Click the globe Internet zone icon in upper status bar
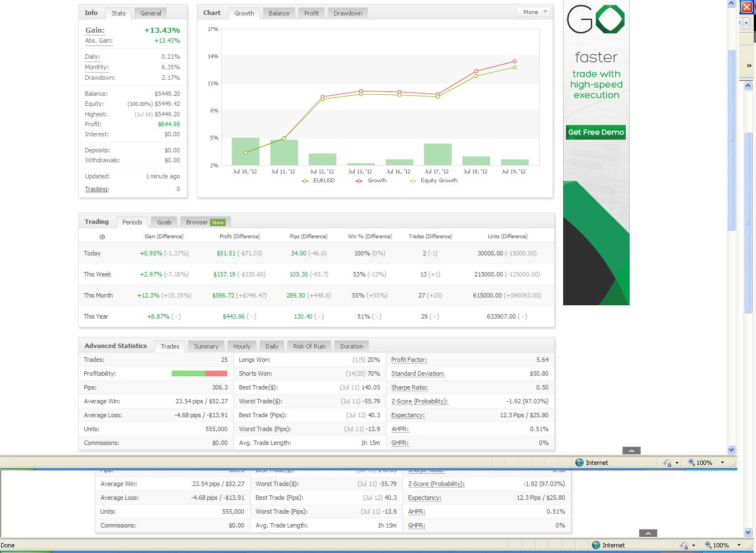The image size is (756, 553). click(580, 462)
